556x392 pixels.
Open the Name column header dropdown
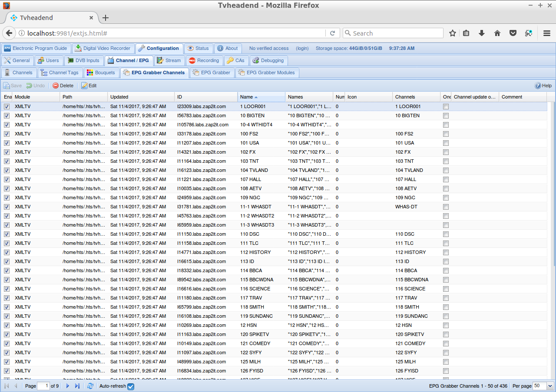[281, 97]
